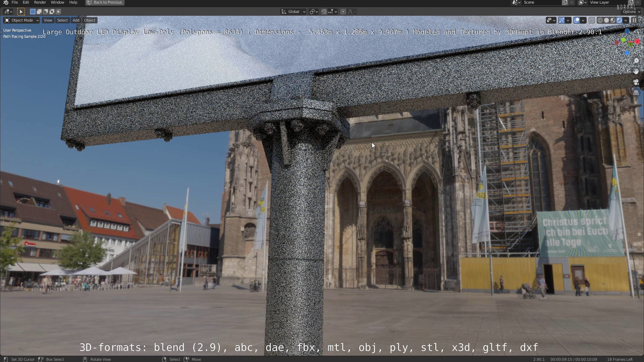Open Global transform orientation dropdown

click(293, 12)
